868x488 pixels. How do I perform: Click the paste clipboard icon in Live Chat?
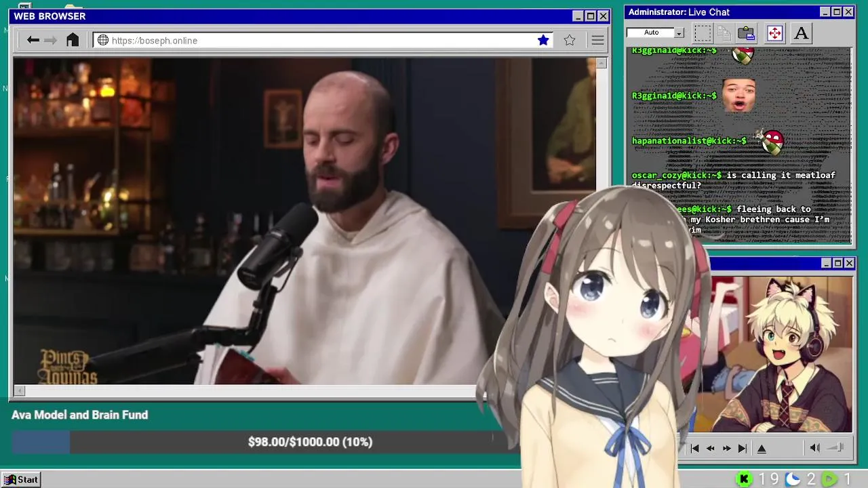747,33
